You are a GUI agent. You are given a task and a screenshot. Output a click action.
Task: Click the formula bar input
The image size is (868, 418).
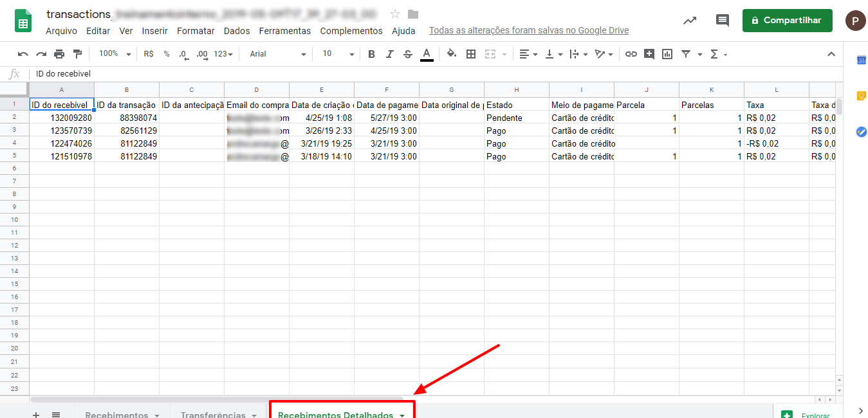pos(438,74)
